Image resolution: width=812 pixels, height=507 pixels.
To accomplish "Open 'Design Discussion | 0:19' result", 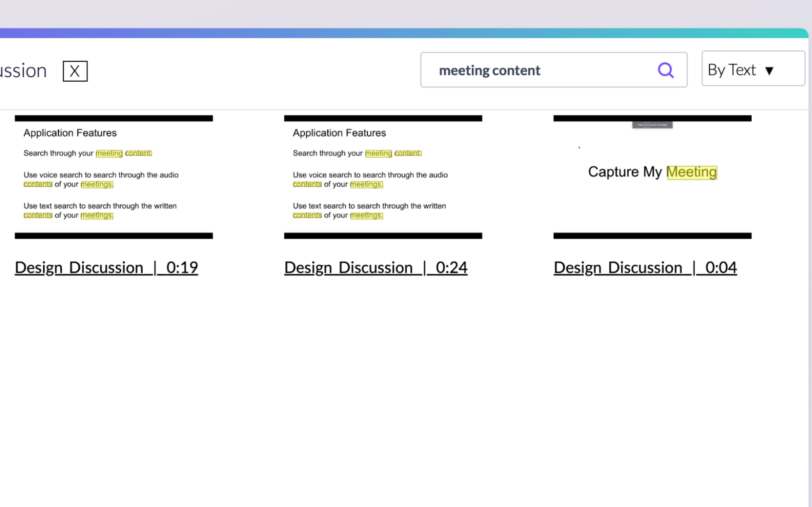I will click(x=106, y=267).
